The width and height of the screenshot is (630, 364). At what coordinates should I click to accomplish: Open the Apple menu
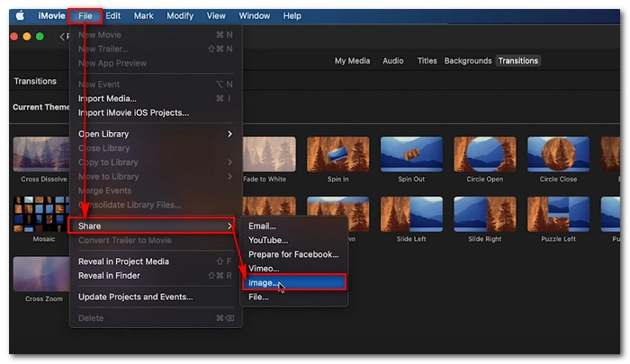coord(20,15)
